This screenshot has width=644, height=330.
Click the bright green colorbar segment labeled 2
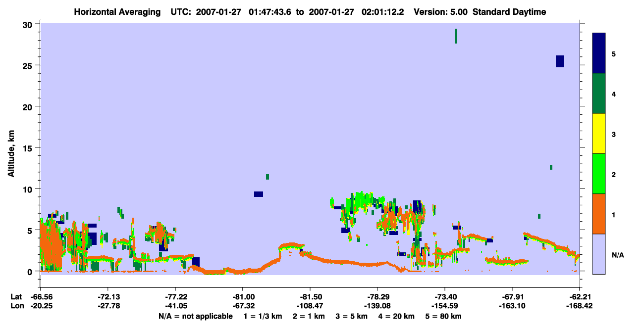click(599, 174)
